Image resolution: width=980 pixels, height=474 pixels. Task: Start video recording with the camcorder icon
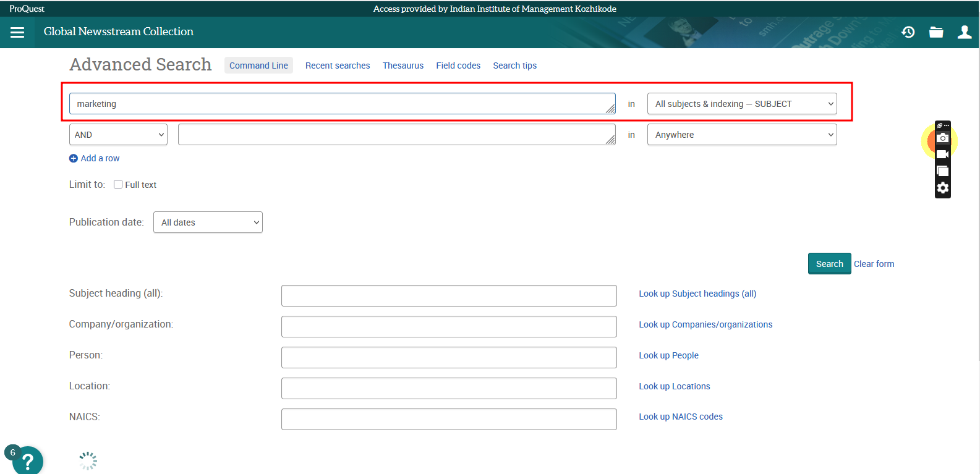pos(942,154)
